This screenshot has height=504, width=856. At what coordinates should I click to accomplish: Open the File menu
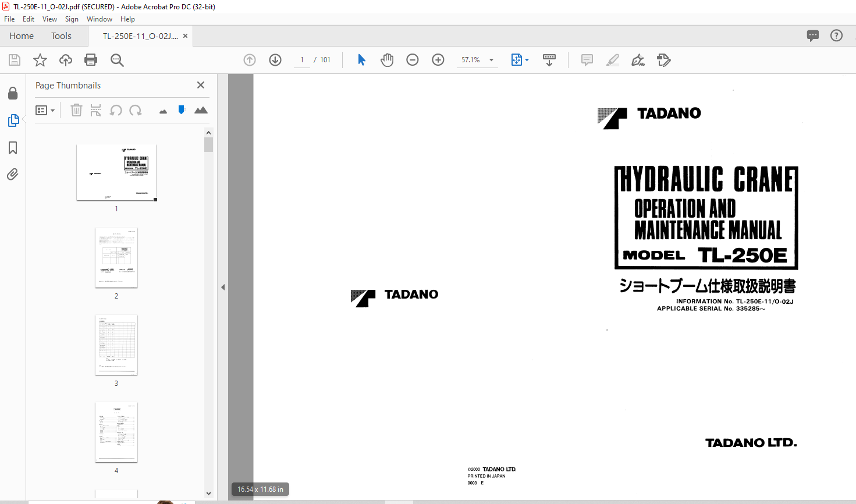9,19
